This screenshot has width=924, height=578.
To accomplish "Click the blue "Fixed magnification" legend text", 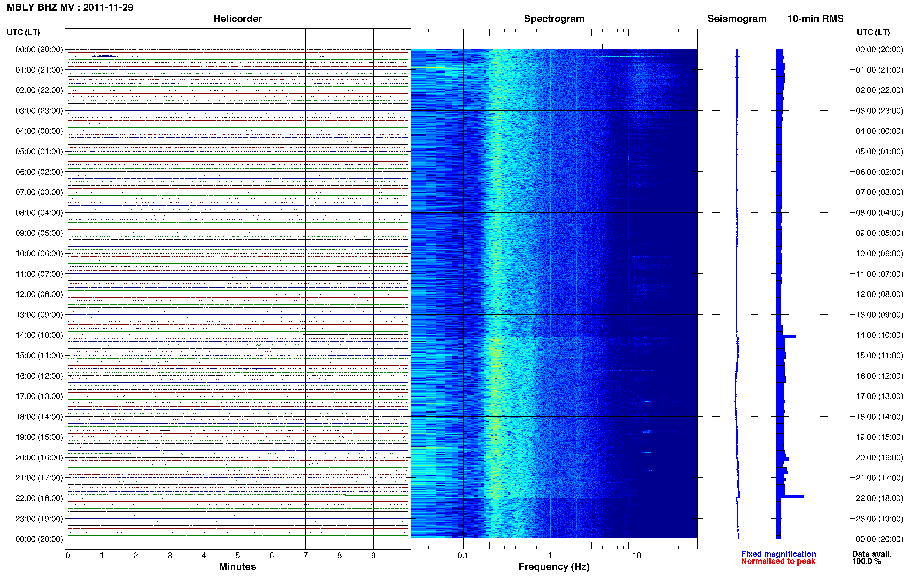I will click(x=778, y=554).
